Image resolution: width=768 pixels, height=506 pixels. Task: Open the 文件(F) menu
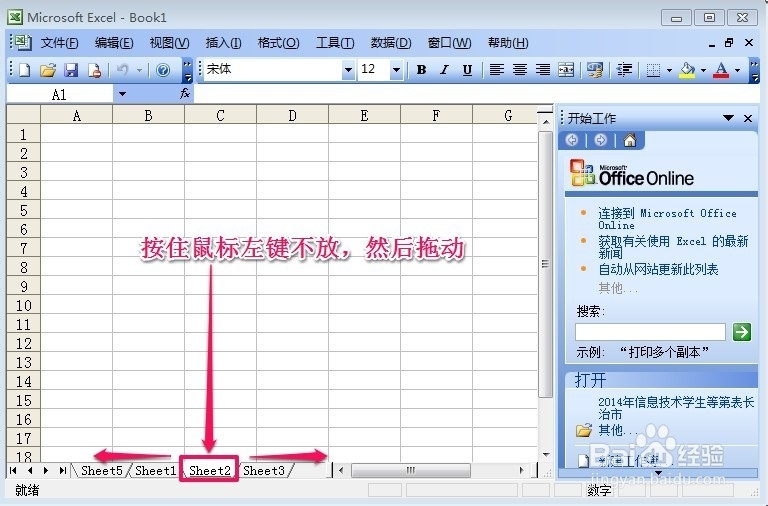pos(59,43)
